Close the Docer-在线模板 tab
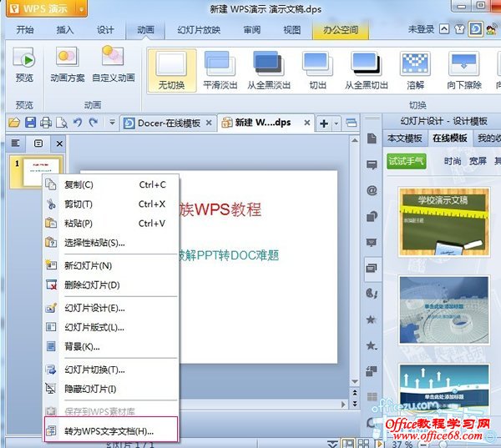501x448 pixels. click(x=209, y=123)
